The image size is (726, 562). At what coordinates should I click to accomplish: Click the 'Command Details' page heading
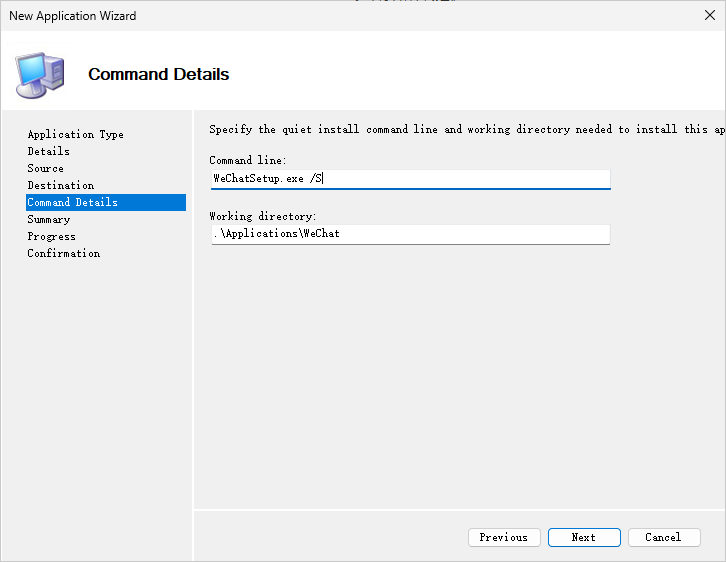click(158, 74)
